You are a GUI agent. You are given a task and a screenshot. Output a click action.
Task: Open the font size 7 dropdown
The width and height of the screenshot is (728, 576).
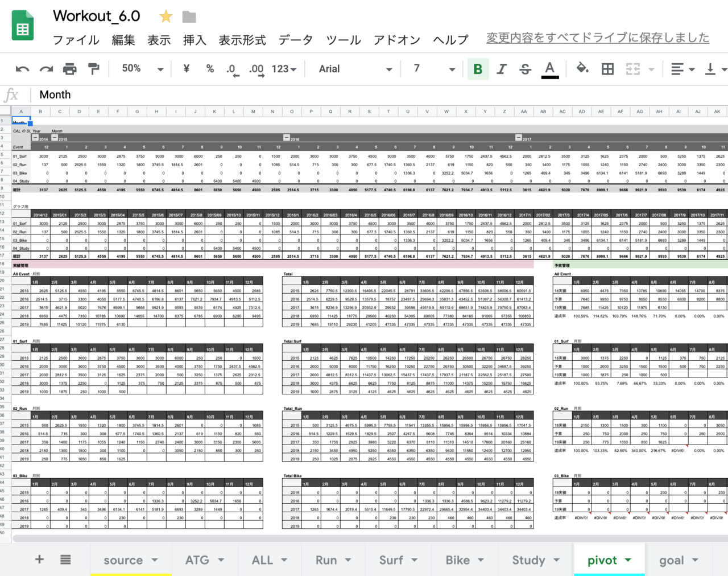434,69
